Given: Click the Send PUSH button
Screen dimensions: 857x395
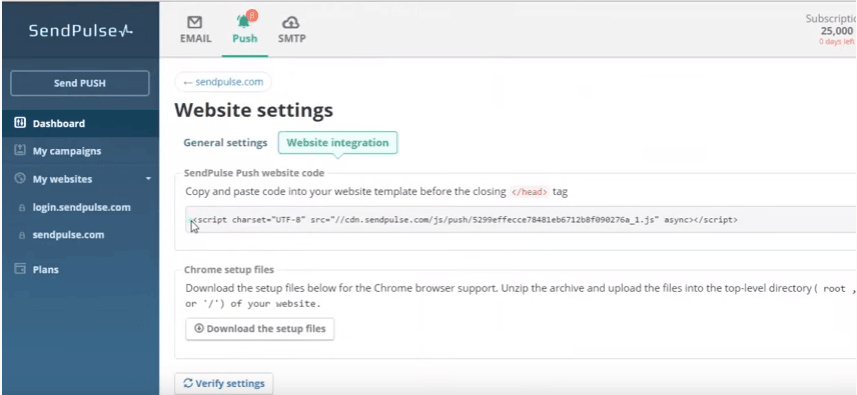Looking at the screenshot, I should coord(80,83).
